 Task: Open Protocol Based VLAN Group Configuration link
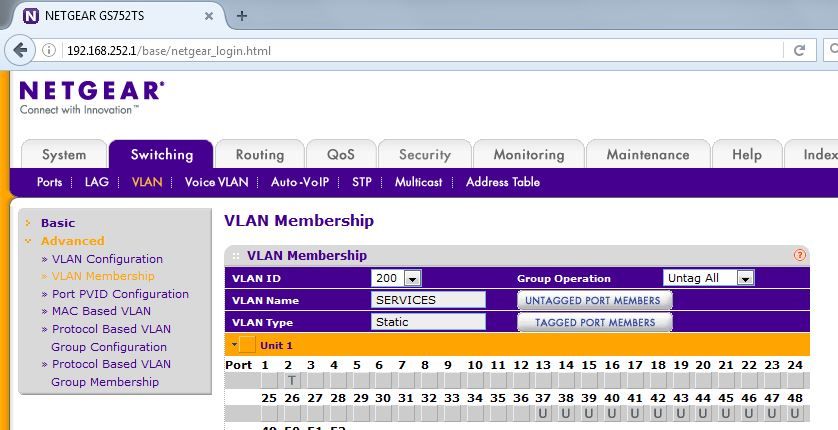(x=111, y=338)
